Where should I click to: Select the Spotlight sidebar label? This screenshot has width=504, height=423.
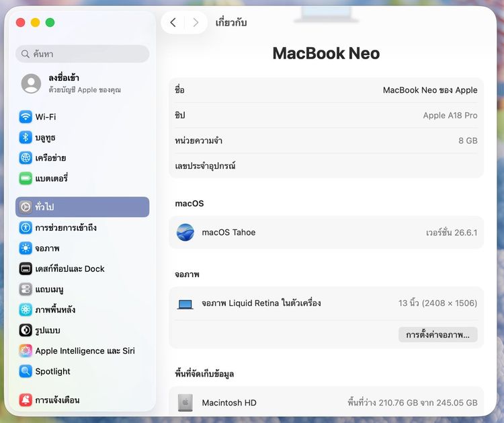pyautogui.click(x=52, y=371)
